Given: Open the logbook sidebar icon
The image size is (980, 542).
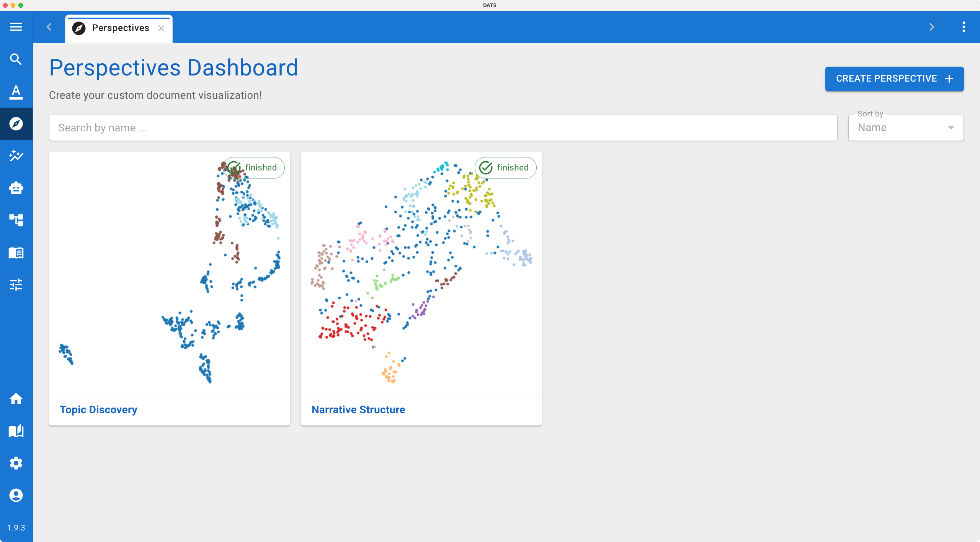Looking at the screenshot, I should [16, 253].
